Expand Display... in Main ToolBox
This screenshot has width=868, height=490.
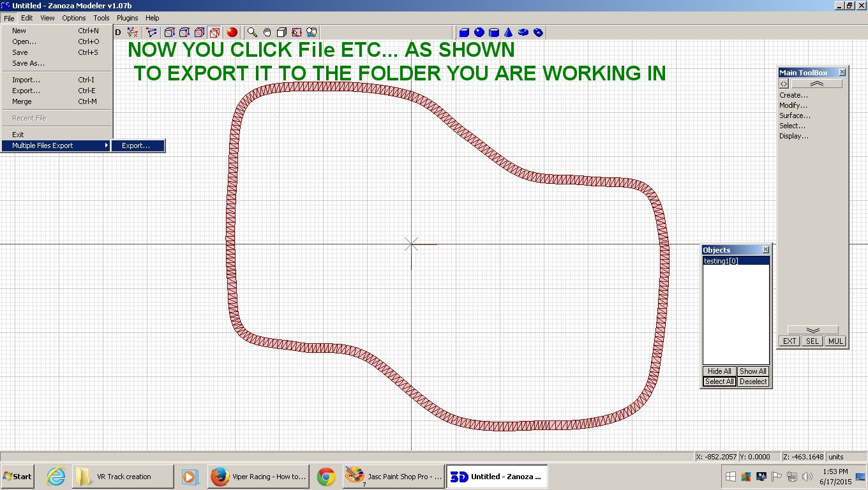point(794,136)
